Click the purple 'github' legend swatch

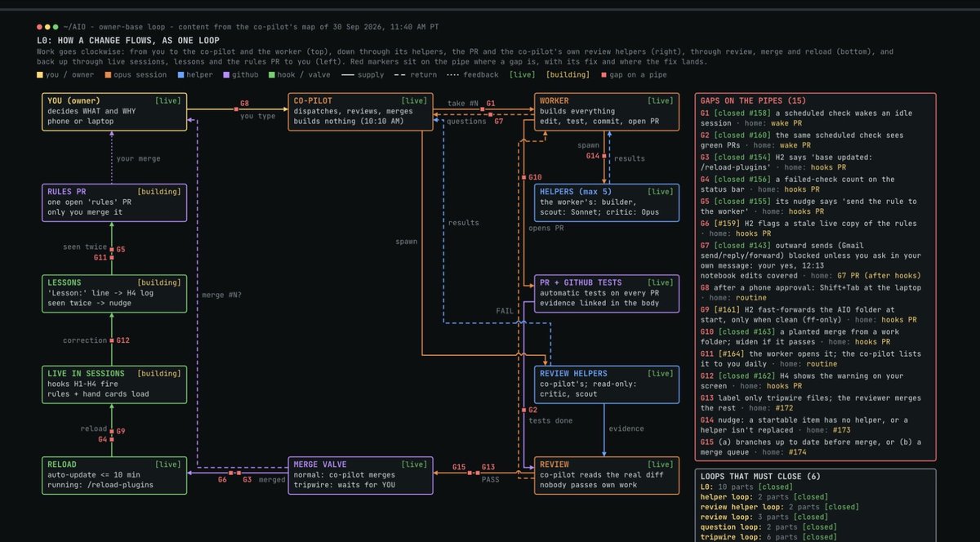click(225, 75)
